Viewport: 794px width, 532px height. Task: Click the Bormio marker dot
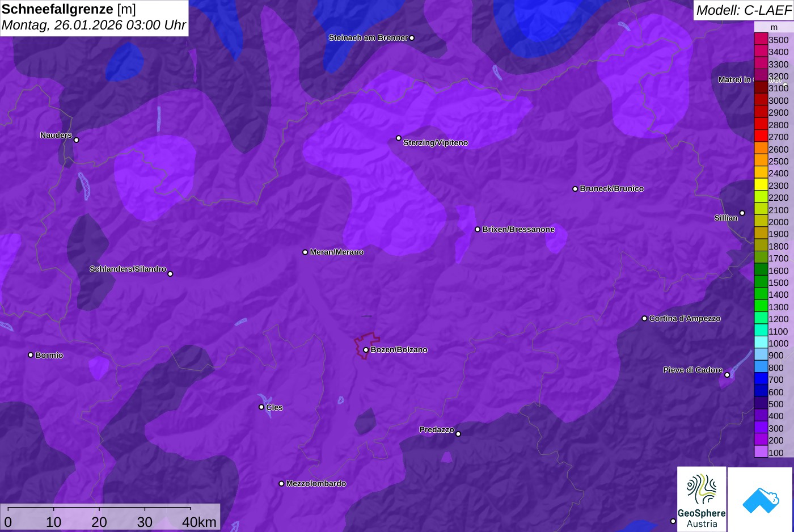31,355
